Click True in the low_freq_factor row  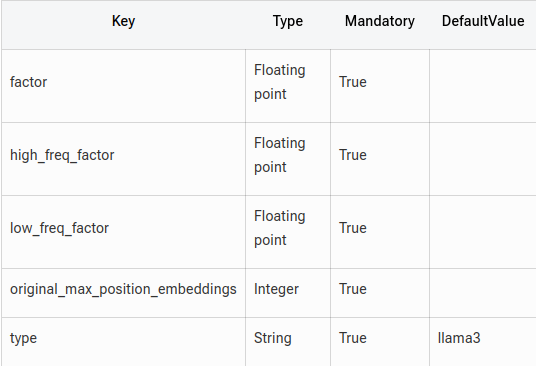353,228
